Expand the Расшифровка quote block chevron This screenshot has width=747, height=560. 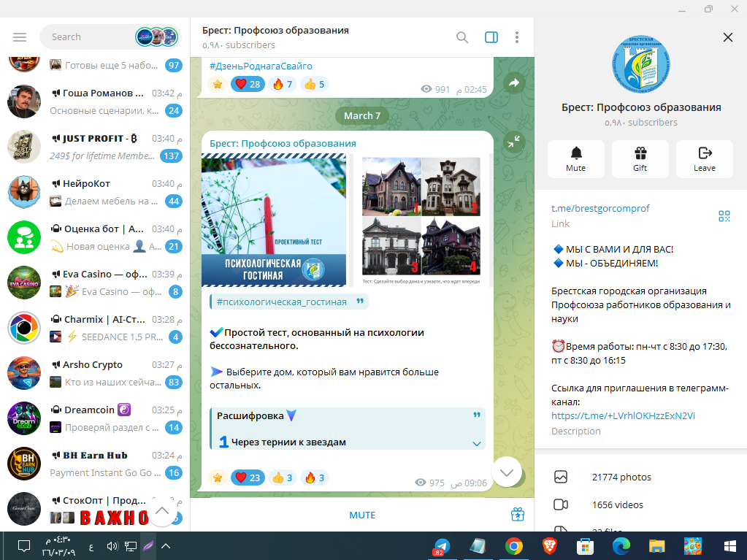476,443
